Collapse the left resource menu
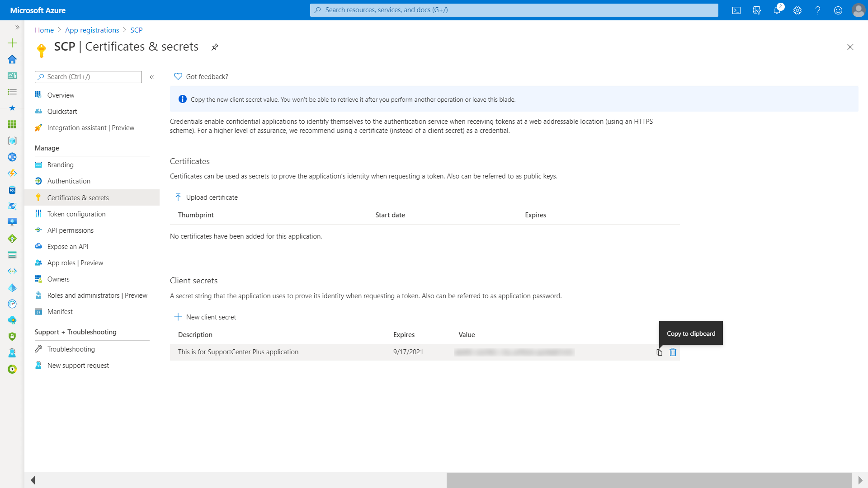This screenshot has height=488, width=868. point(152,77)
